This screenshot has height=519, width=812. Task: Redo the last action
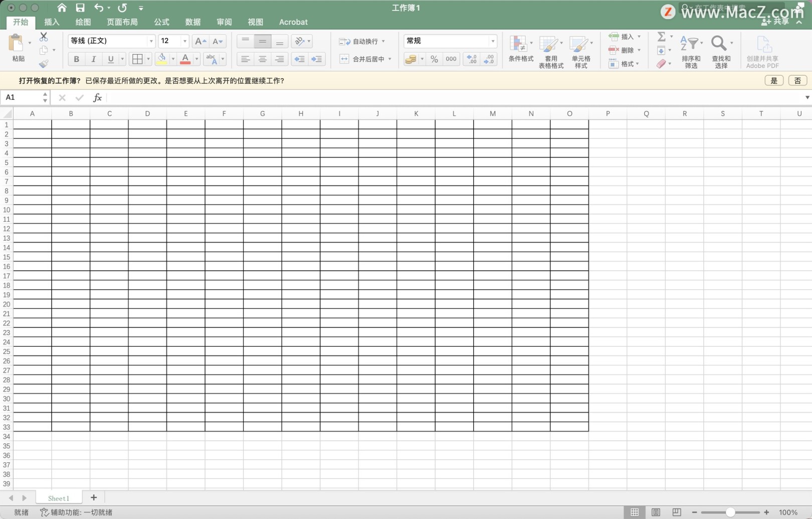122,8
